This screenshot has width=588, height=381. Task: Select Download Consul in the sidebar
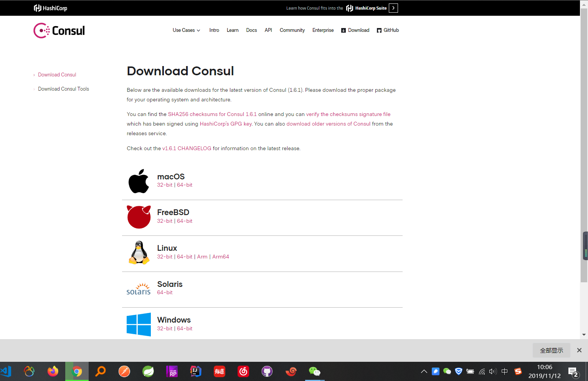pos(57,75)
